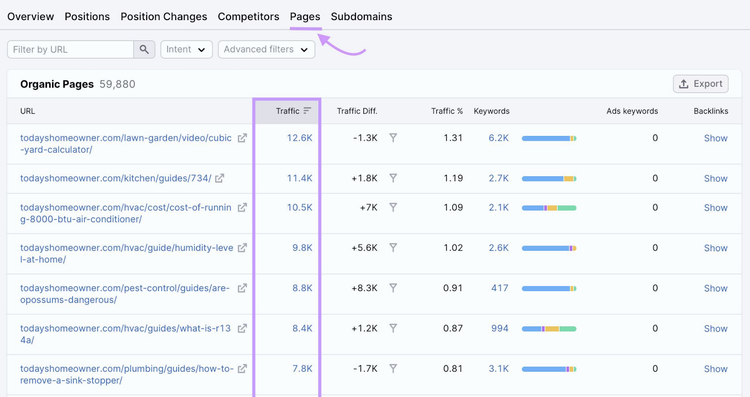
Task: Click filter funnel icon in +8.3K traffic diff row
Action: pos(393,288)
